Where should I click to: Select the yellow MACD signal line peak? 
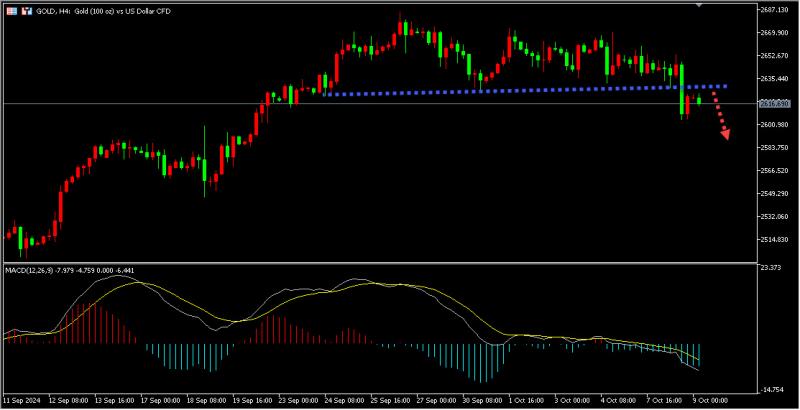(137, 283)
